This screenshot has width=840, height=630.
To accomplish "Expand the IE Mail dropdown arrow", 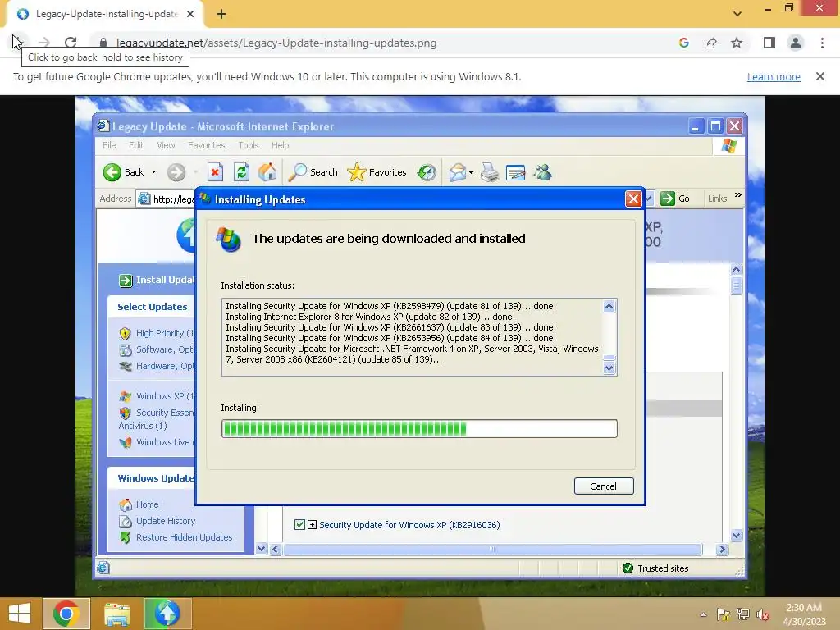I will (x=471, y=172).
